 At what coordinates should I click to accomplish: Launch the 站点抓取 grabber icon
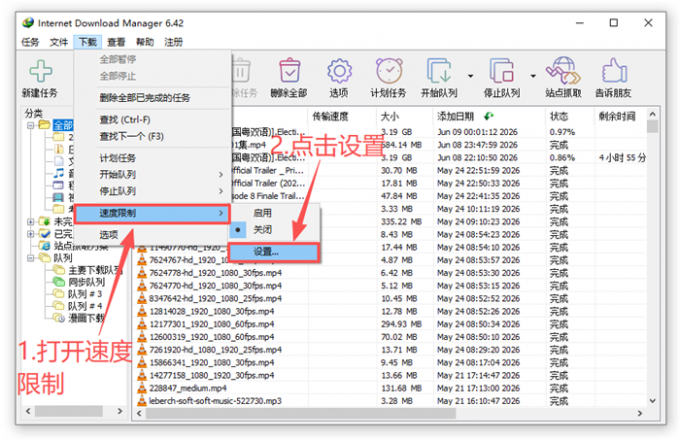(563, 70)
